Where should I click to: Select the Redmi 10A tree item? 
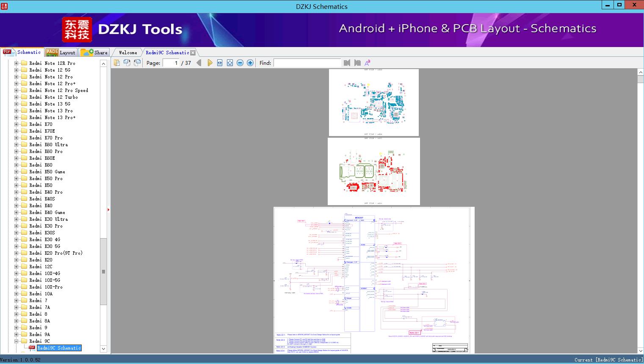click(x=41, y=294)
